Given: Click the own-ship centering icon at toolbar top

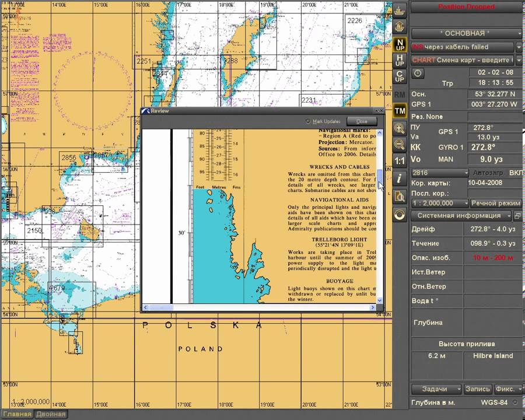Looking at the screenshot, I should point(400,10).
